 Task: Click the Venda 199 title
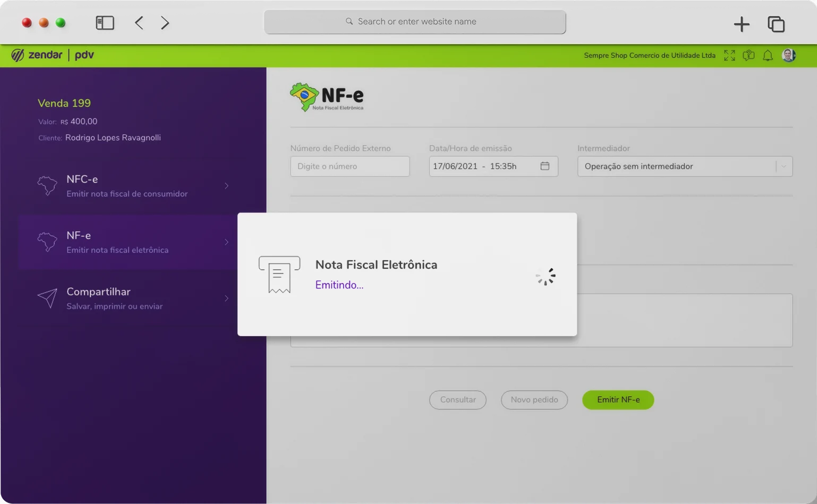coord(64,103)
